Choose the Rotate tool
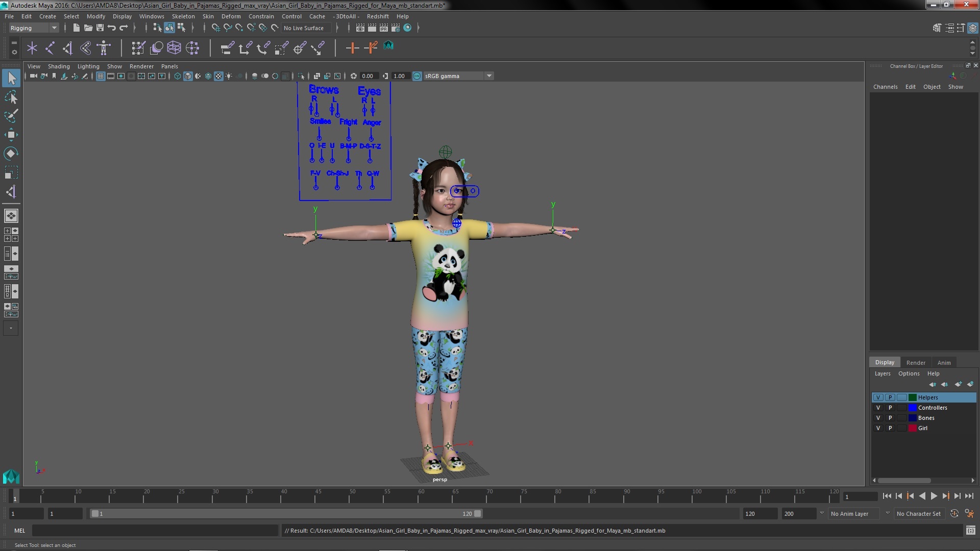The image size is (980, 551). pyautogui.click(x=11, y=154)
